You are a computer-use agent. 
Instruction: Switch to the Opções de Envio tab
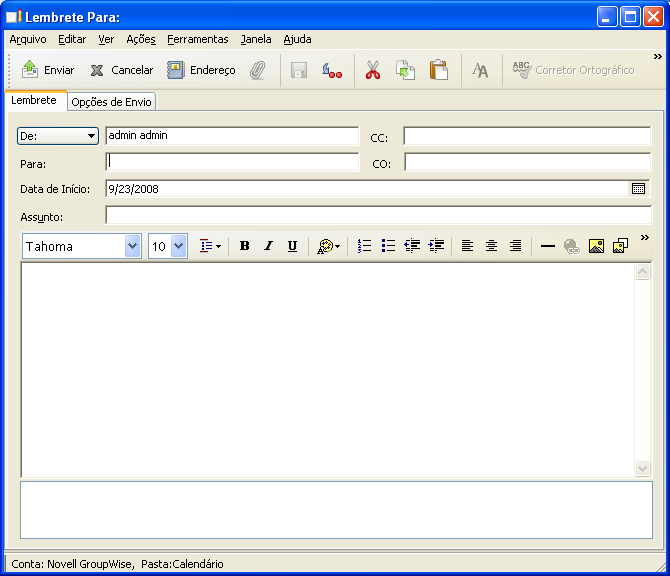coord(112,102)
